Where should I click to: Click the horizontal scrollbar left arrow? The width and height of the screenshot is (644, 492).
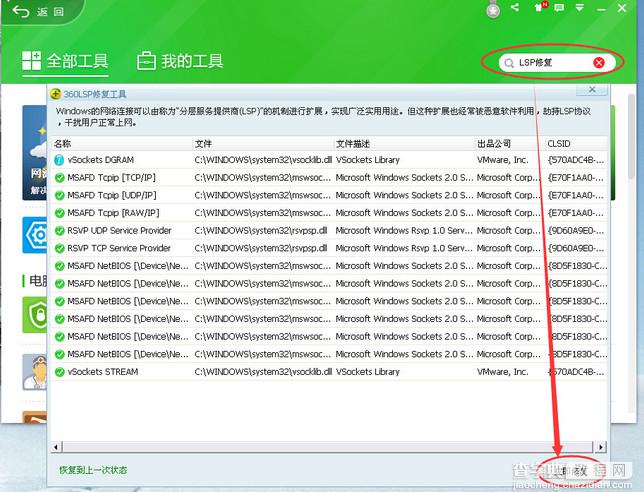(56, 447)
